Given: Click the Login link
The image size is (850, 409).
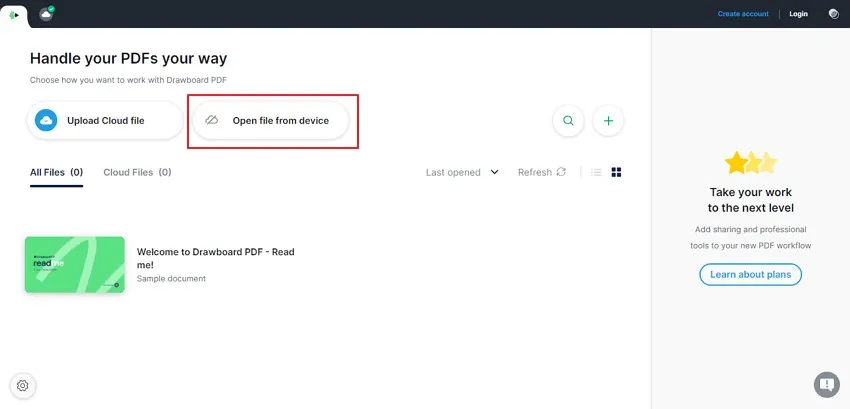Looking at the screenshot, I should click(798, 14).
